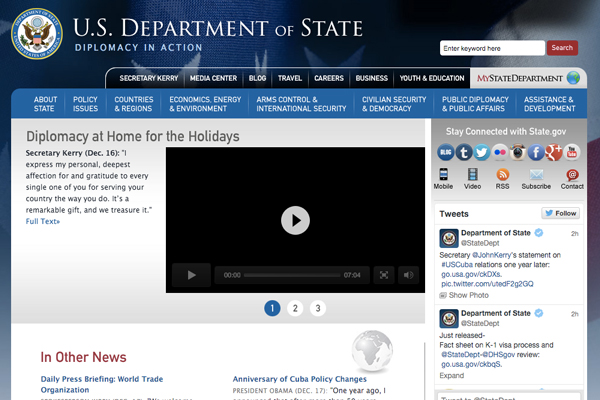Open the go.usa.gov/ckbqS link
The image size is (600, 400).
click(471, 364)
